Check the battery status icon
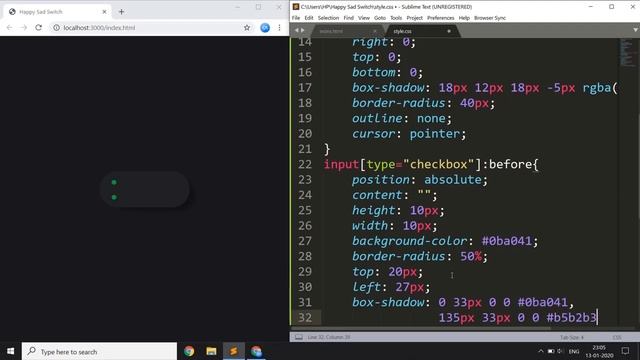Screen dimensions: 640x360 coord(551,351)
